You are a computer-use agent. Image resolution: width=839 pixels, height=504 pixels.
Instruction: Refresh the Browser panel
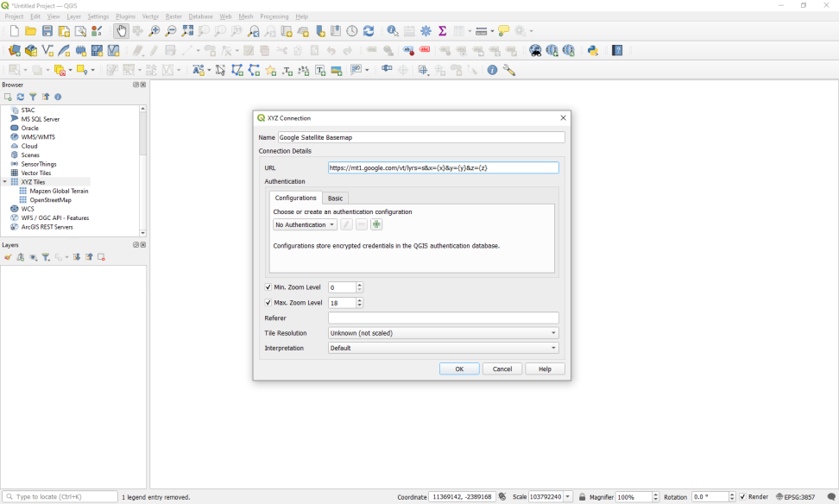[21, 97]
